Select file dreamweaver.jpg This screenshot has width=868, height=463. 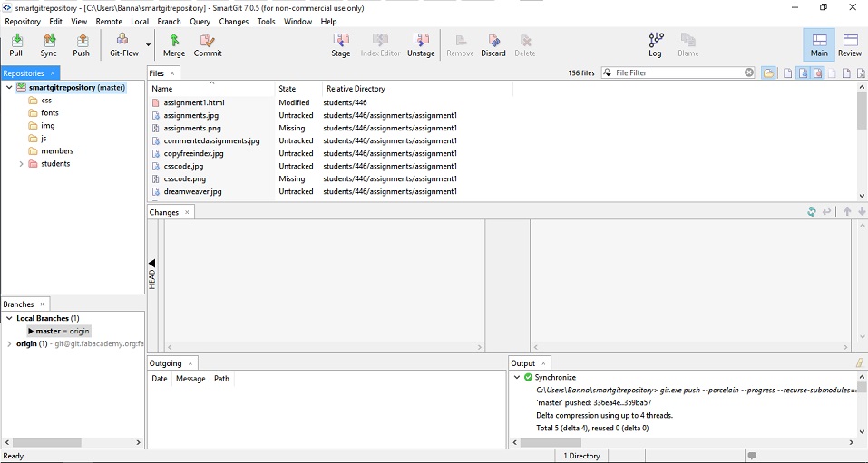(x=192, y=191)
